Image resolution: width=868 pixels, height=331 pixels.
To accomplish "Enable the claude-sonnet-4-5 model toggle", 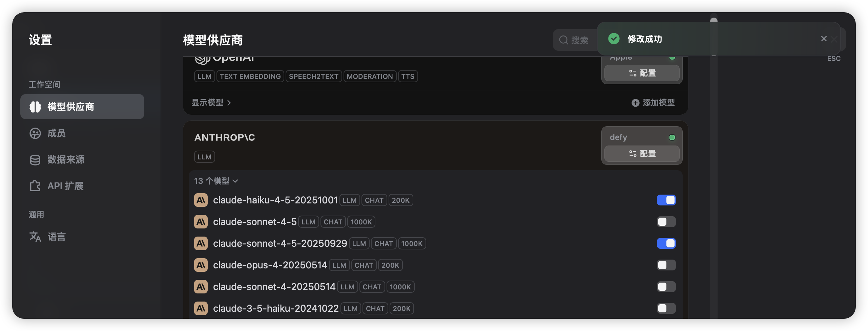I will [666, 222].
